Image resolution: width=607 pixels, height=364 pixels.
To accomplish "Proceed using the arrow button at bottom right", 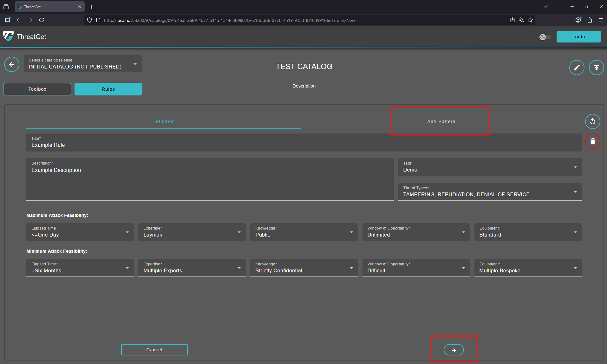I will tap(454, 349).
